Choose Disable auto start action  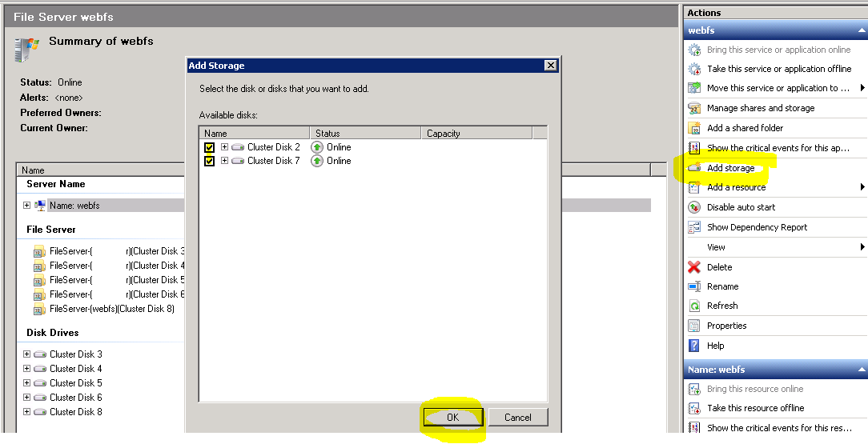[741, 207]
